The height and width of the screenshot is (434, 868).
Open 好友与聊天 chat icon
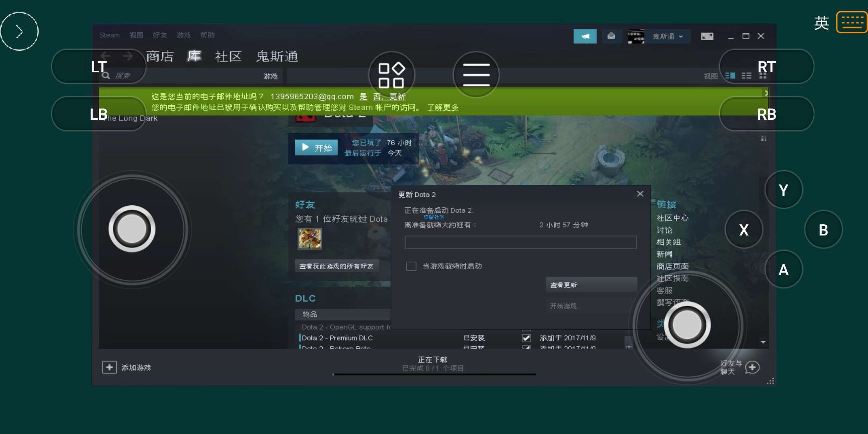(752, 367)
